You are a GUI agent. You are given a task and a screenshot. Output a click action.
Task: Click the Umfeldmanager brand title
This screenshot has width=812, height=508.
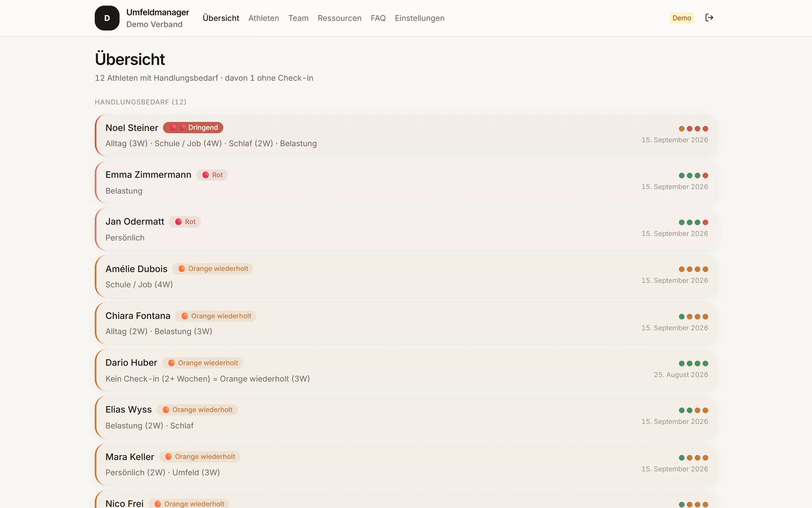(157, 12)
